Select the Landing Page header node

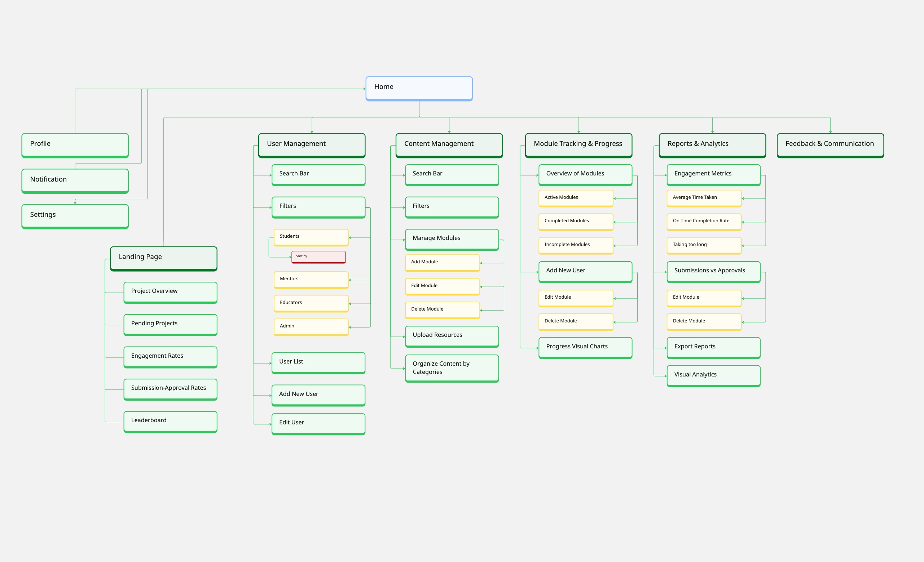point(163,258)
